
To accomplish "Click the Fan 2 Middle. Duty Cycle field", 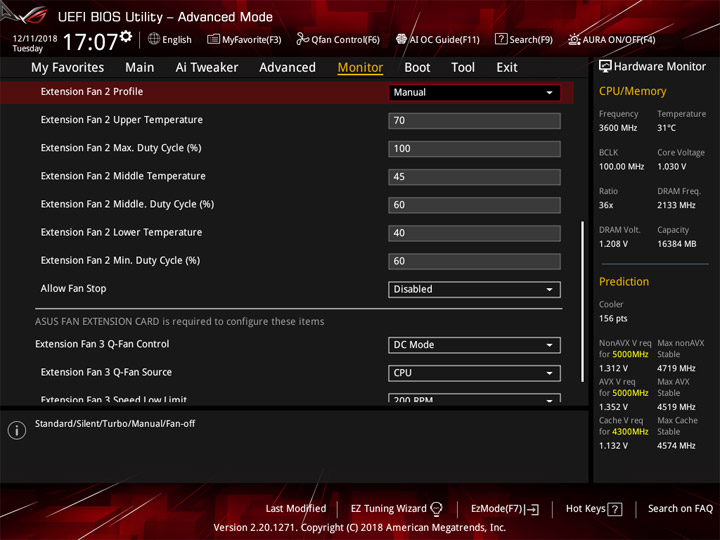I will [x=474, y=205].
